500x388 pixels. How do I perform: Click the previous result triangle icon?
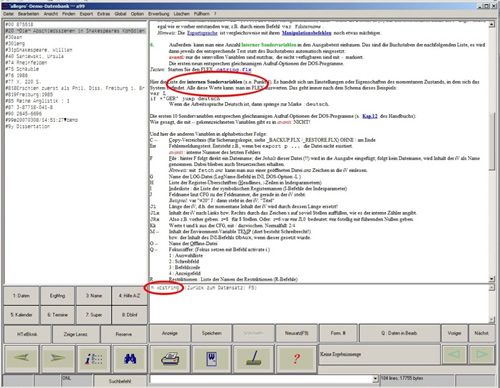click(455, 354)
